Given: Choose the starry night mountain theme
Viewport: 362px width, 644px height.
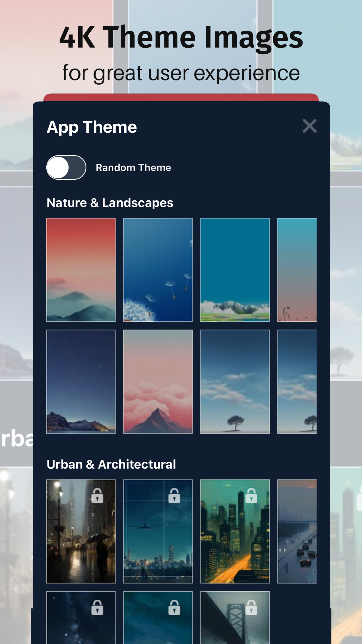Looking at the screenshot, I should [x=81, y=381].
